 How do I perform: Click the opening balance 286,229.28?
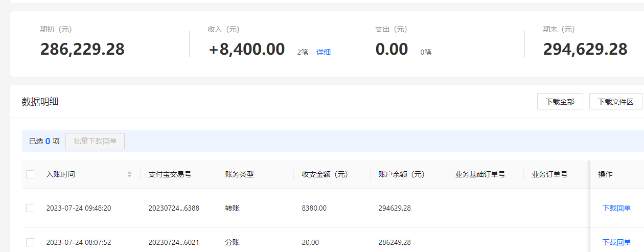point(82,49)
